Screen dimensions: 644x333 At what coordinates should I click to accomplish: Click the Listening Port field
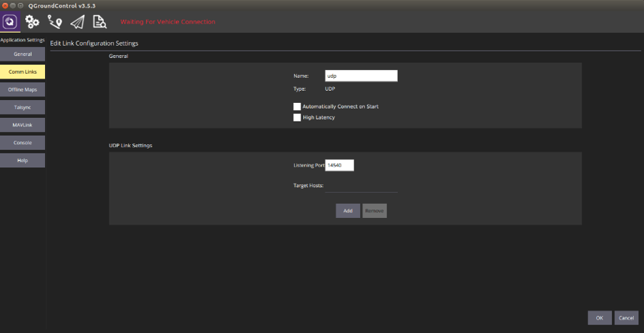click(339, 165)
